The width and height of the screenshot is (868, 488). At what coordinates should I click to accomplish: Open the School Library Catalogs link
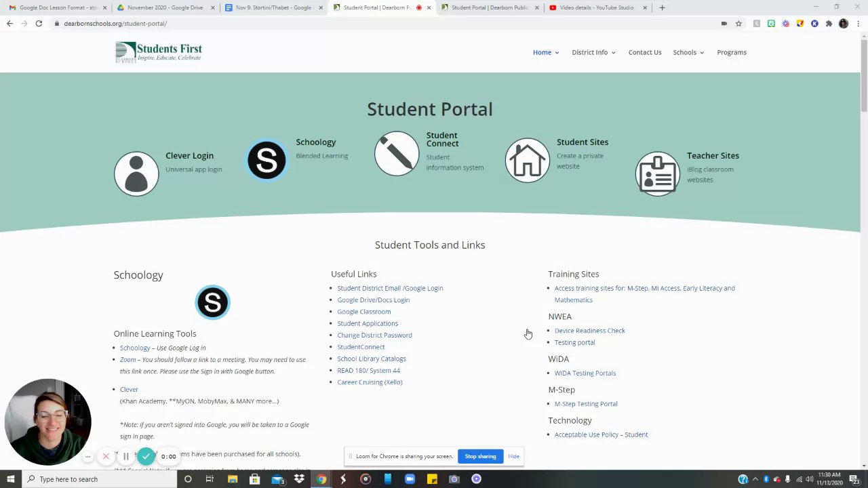372,359
